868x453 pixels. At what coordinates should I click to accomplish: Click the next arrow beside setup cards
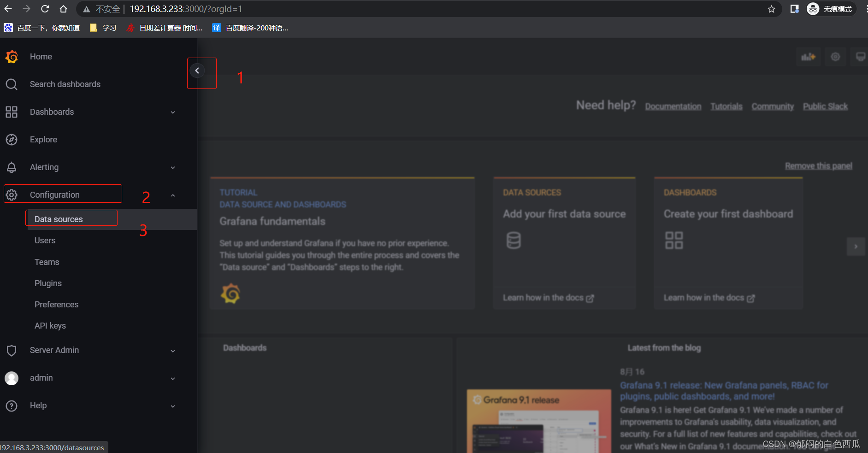pos(856,247)
